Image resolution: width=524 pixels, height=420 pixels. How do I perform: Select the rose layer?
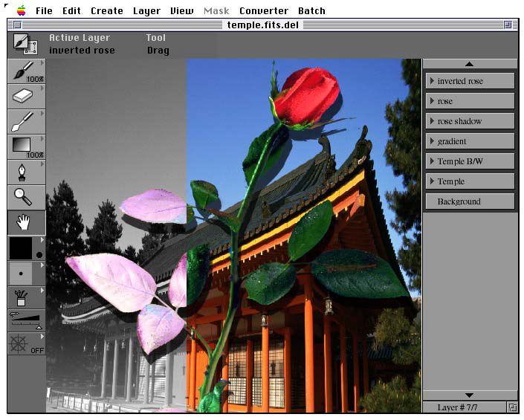pos(470,101)
